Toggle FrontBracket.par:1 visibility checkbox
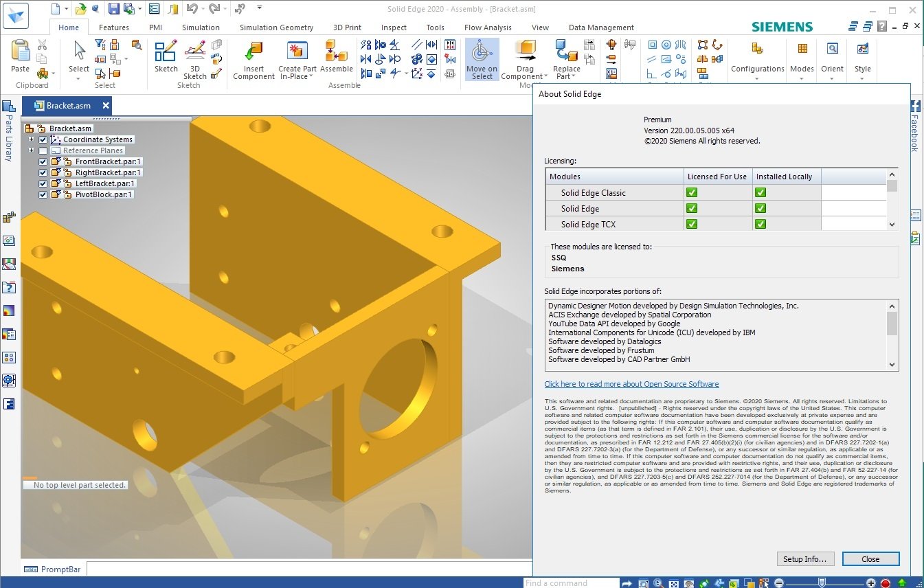This screenshot has width=924, height=588. [43, 161]
